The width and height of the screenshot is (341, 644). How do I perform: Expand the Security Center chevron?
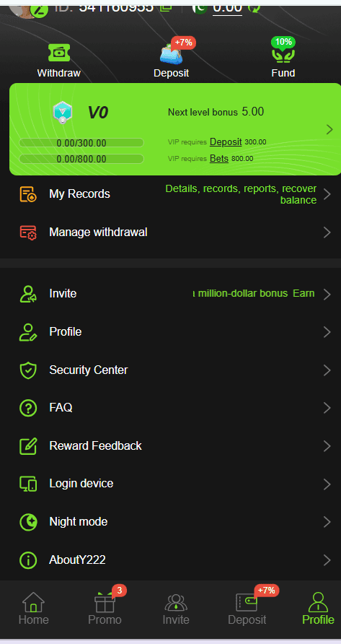(x=327, y=370)
